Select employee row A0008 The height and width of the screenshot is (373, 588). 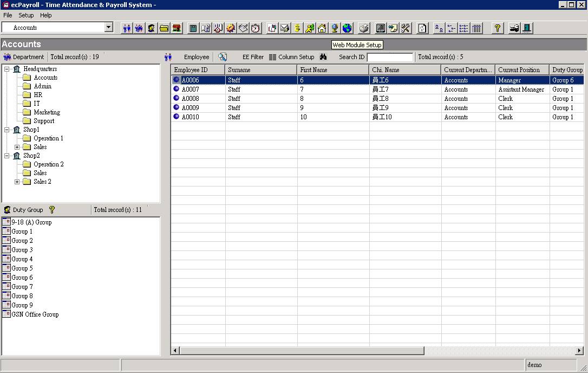coord(377,99)
